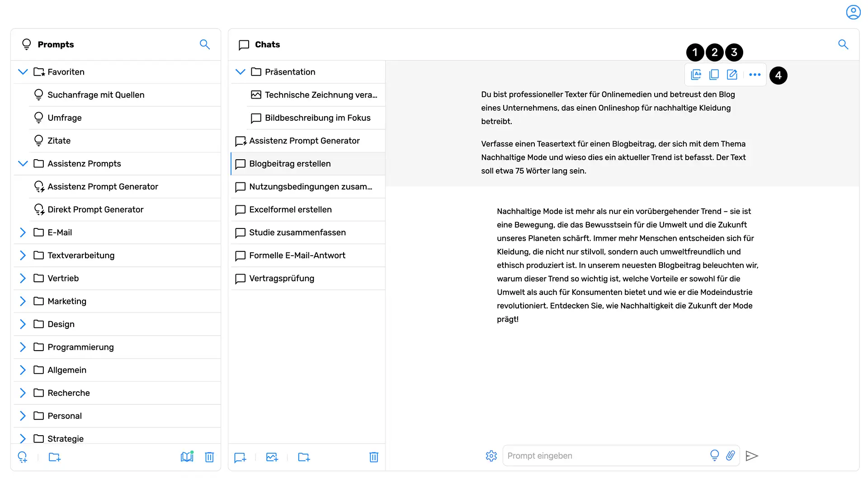The width and height of the screenshot is (868, 484).
Task: Select the Zitate prompt
Action: click(x=125, y=141)
